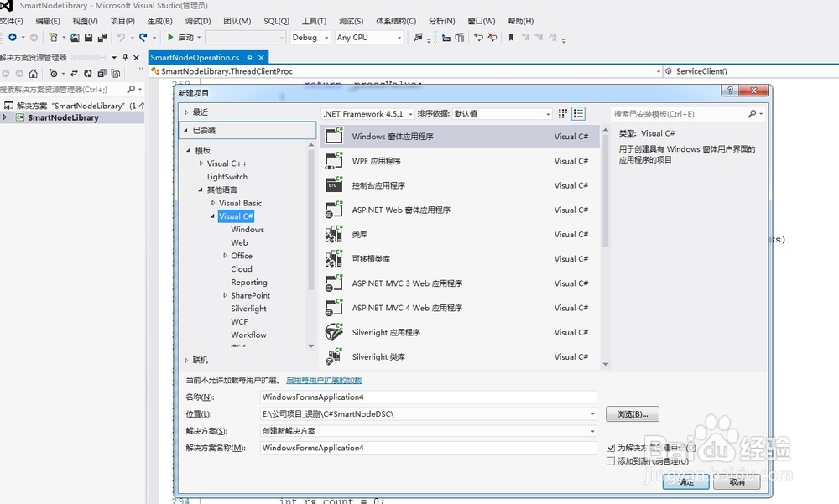Click the 浏览(B)... button
Screen dimensions: 839x504
tap(633, 414)
